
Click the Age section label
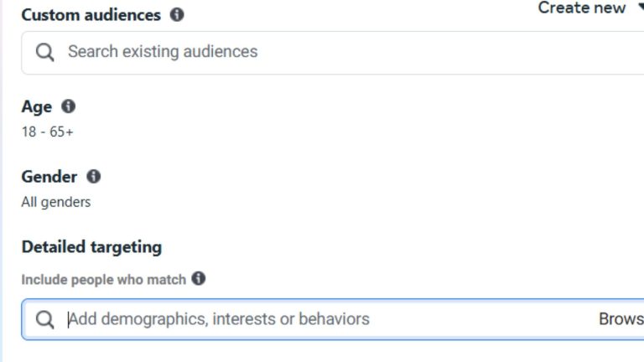(x=37, y=106)
